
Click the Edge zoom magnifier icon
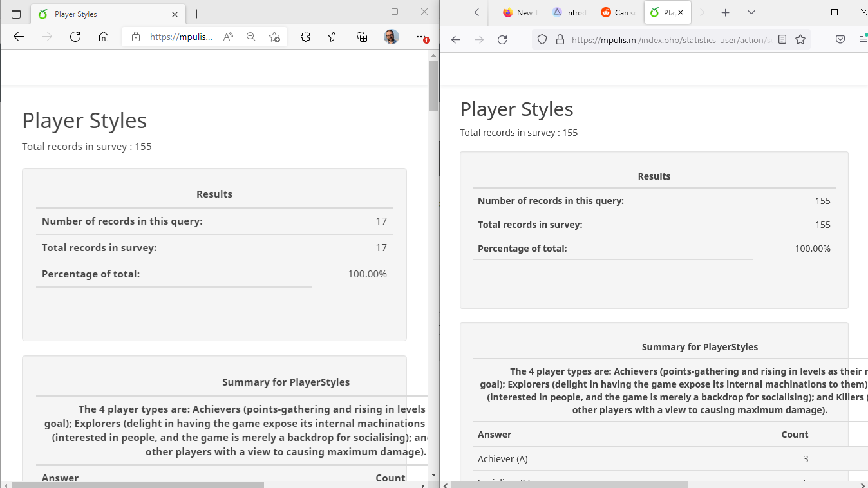pyautogui.click(x=251, y=37)
